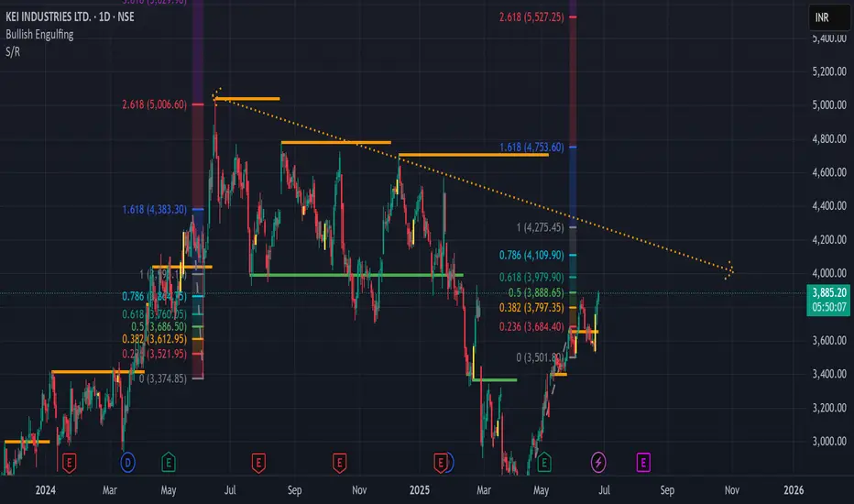Open the green E earnings marker above May 2024
The width and height of the screenshot is (854, 504).
point(169,463)
